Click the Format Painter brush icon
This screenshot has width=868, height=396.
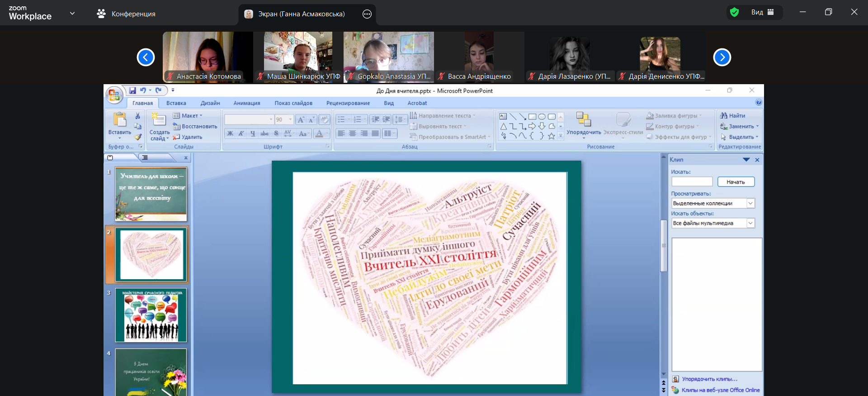138,137
